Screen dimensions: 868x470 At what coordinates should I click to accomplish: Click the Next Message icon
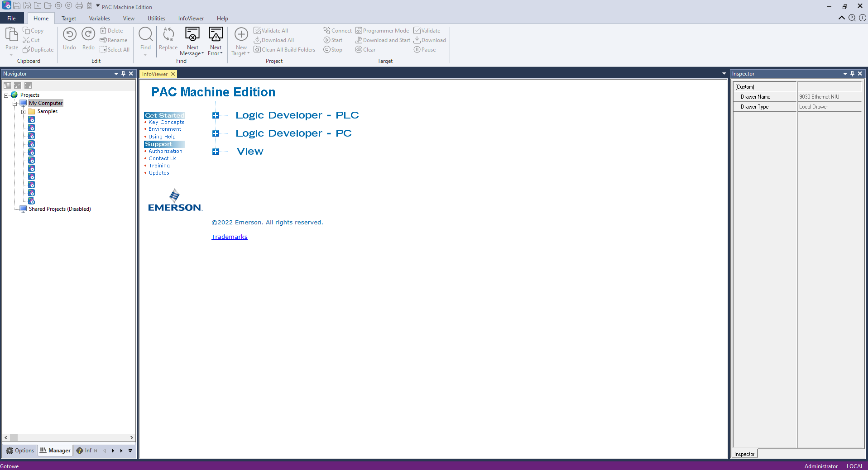tap(192, 34)
